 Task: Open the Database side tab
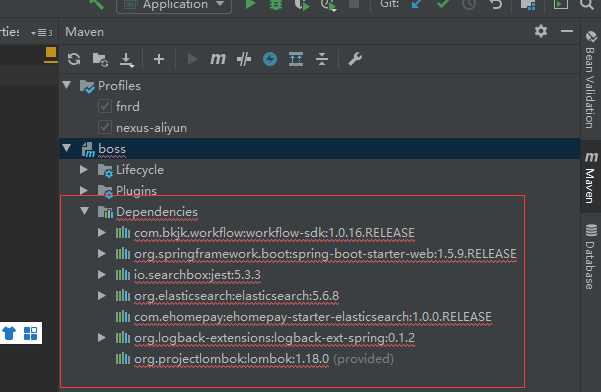click(590, 256)
